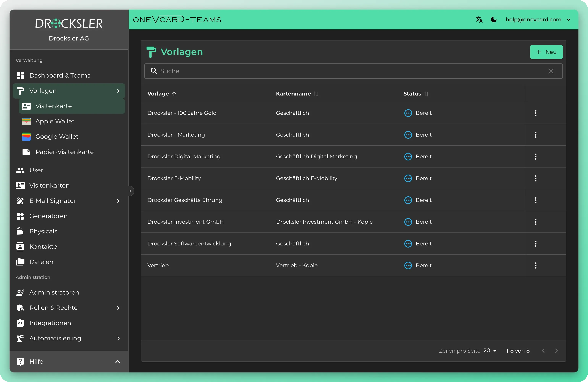Open actions menu for Vertrieb row
The width and height of the screenshot is (588, 382).
[x=535, y=265]
